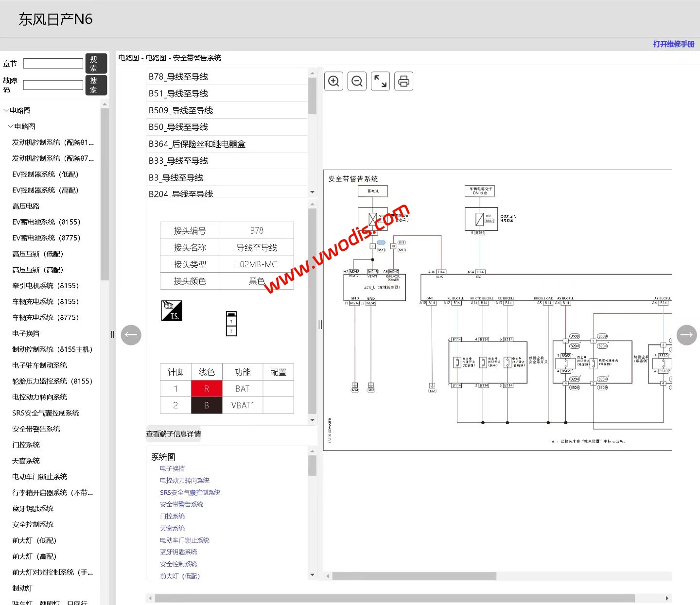Go to next diagram with right arrow
The width and height of the screenshot is (700, 605).
[x=687, y=335]
